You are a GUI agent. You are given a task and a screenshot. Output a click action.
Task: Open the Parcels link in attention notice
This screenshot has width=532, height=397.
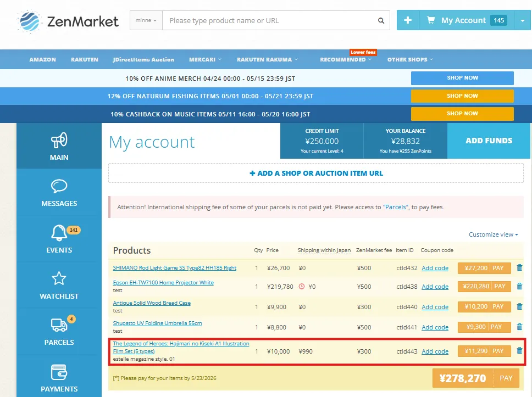click(396, 207)
